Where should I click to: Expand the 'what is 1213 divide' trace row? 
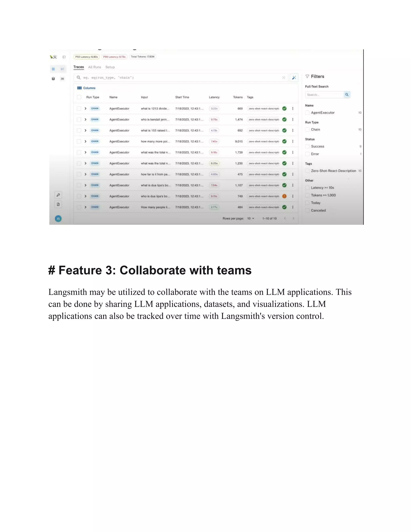(x=85, y=109)
